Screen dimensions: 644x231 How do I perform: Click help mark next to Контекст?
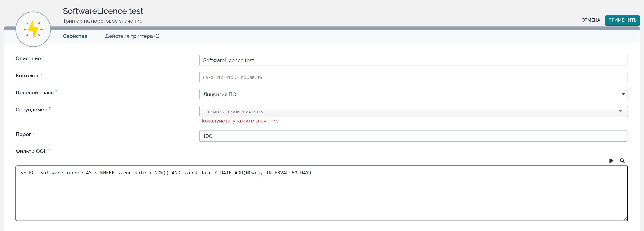[41, 74]
